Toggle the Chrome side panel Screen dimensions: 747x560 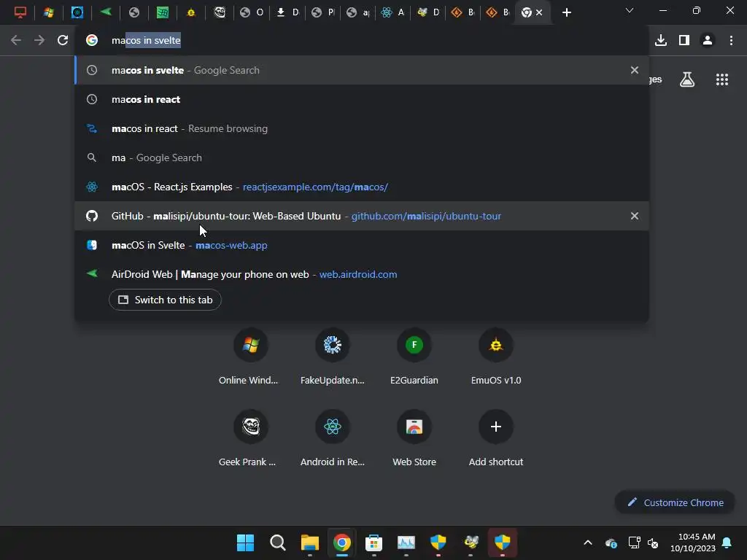(x=684, y=41)
